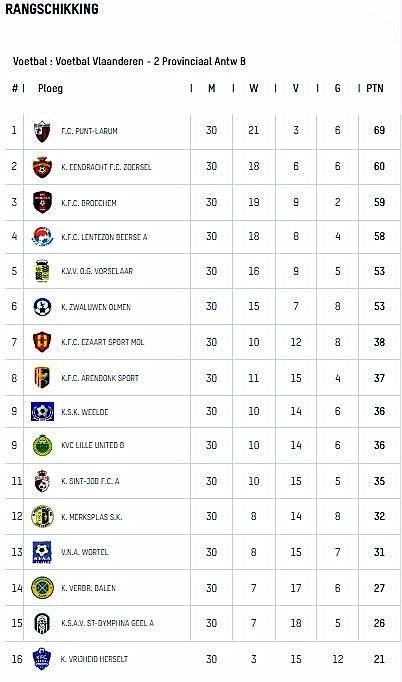Click the KVC Lille United B green logo
This screenshot has width=402, height=682.
pyautogui.click(x=42, y=446)
